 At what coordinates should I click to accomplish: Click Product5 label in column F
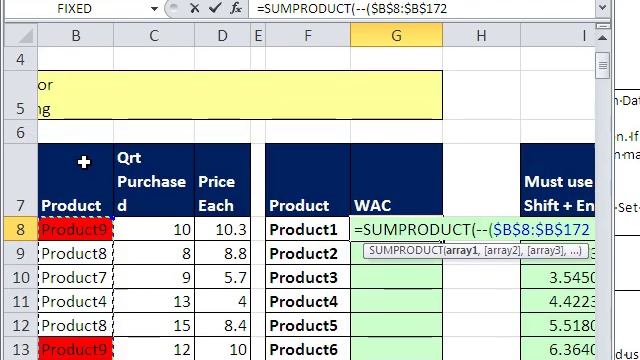(x=308, y=325)
